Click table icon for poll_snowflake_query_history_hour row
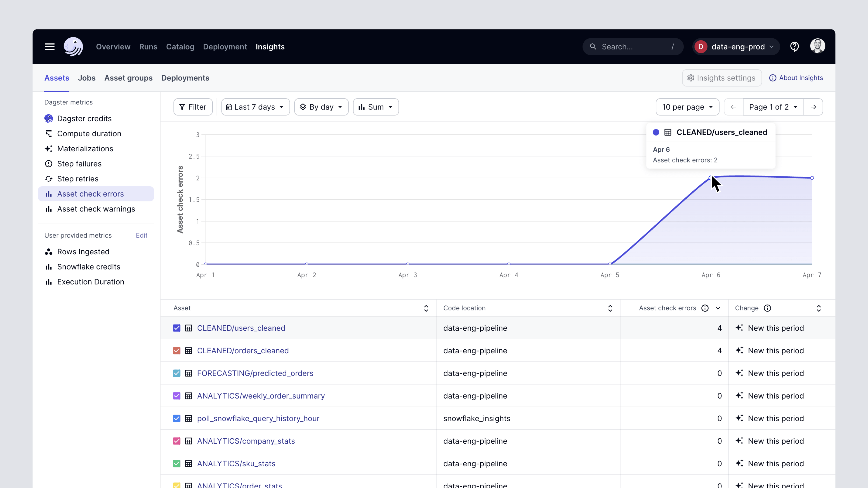 click(x=189, y=418)
